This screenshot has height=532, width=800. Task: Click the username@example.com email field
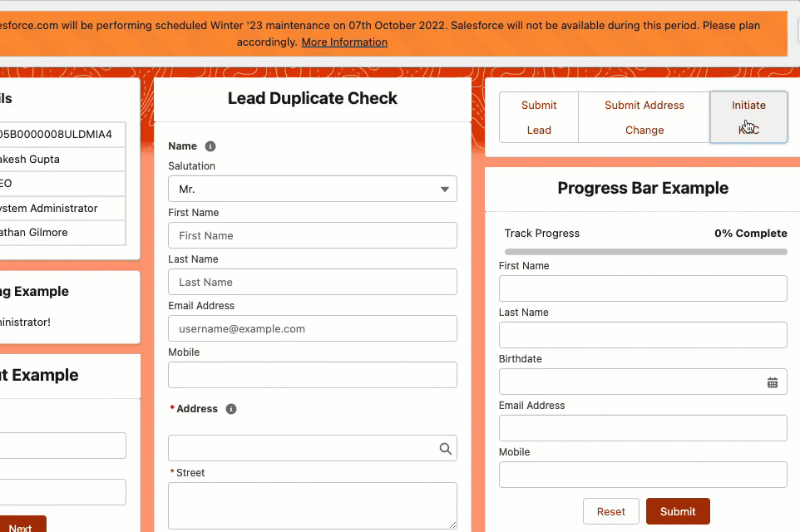pos(312,328)
